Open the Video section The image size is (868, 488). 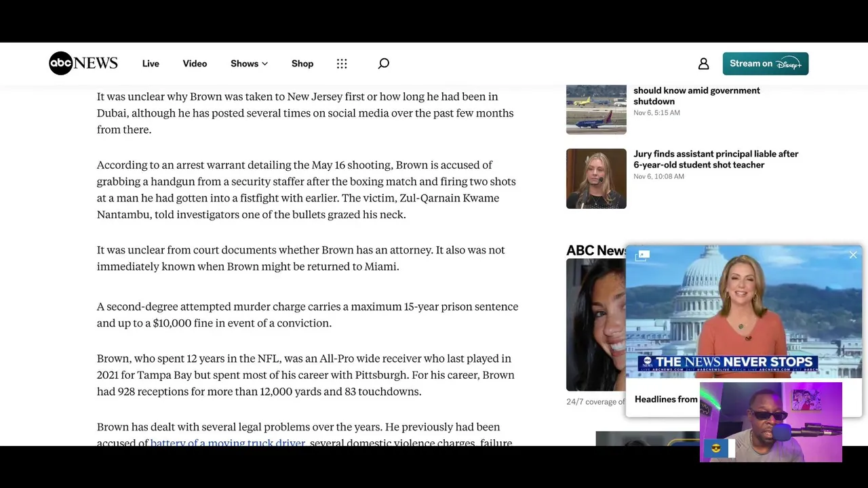(x=195, y=64)
